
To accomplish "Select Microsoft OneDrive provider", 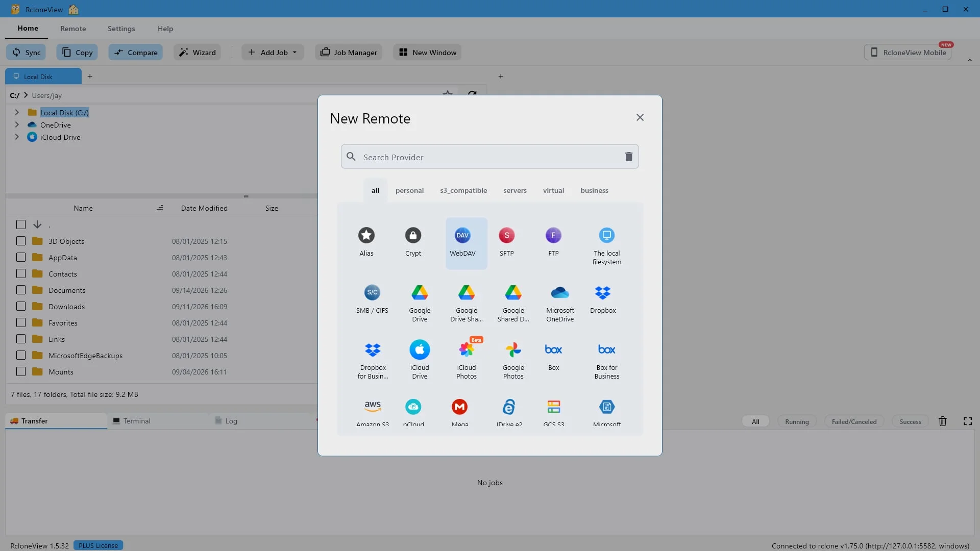I will point(560,303).
